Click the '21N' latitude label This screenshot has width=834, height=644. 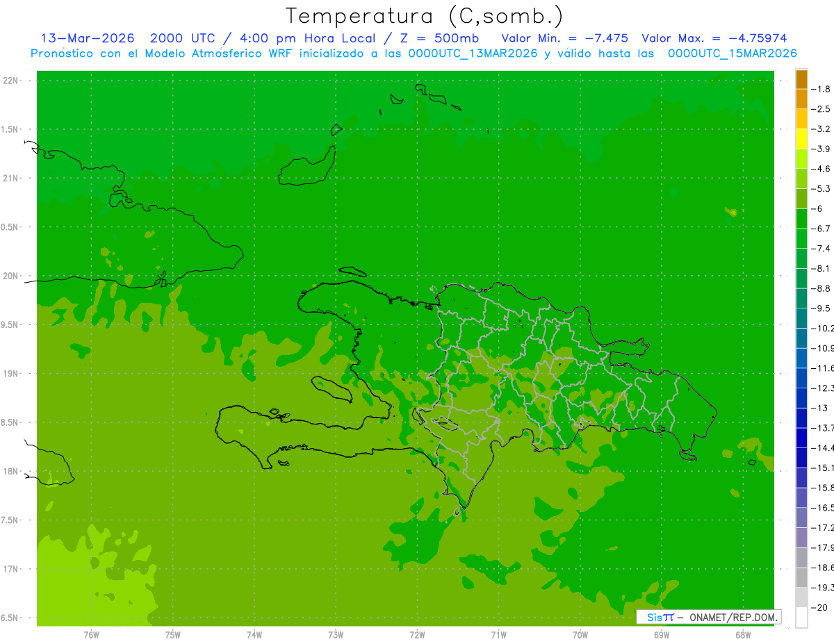[12, 178]
